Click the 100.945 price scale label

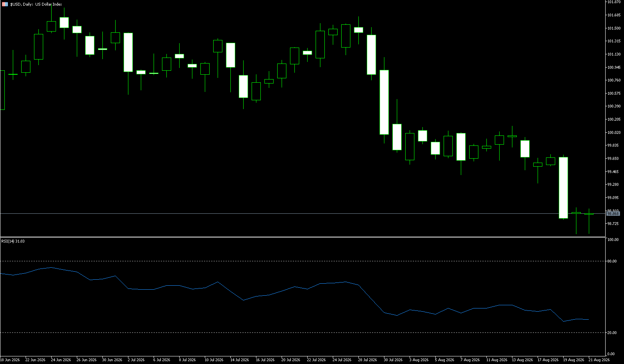click(x=614, y=68)
